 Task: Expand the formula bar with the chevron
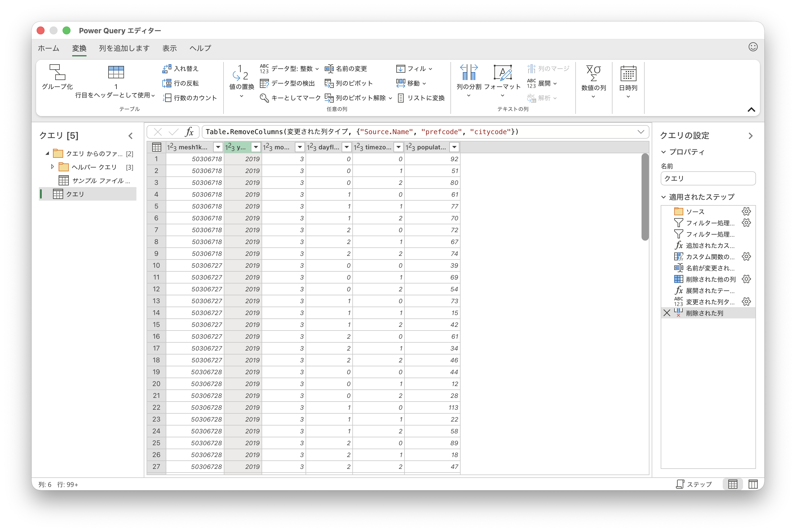tap(641, 132)
